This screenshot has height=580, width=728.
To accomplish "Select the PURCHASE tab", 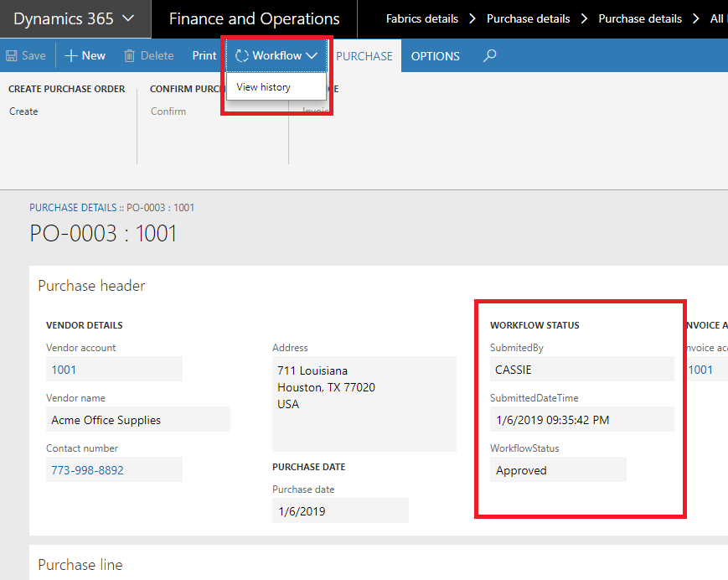I will click(364, 55).
